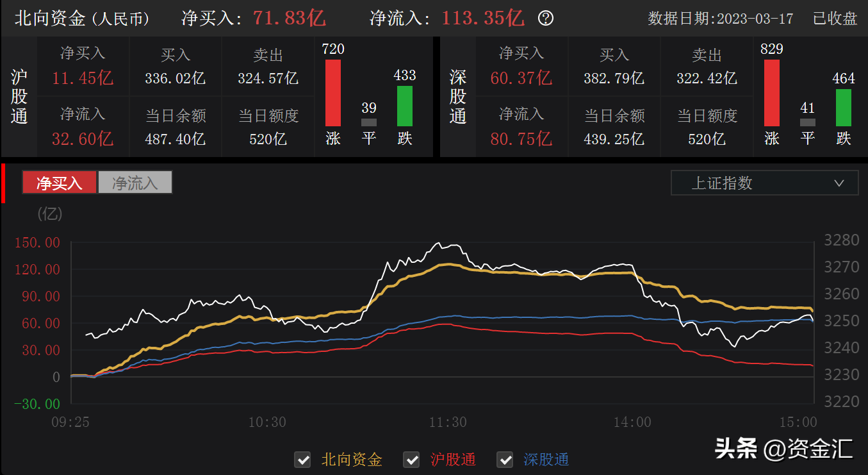This screenshot has width=868, height=475.
Task: Click 深股通 买入 value 382.79亿
Action: pos(614,78)
